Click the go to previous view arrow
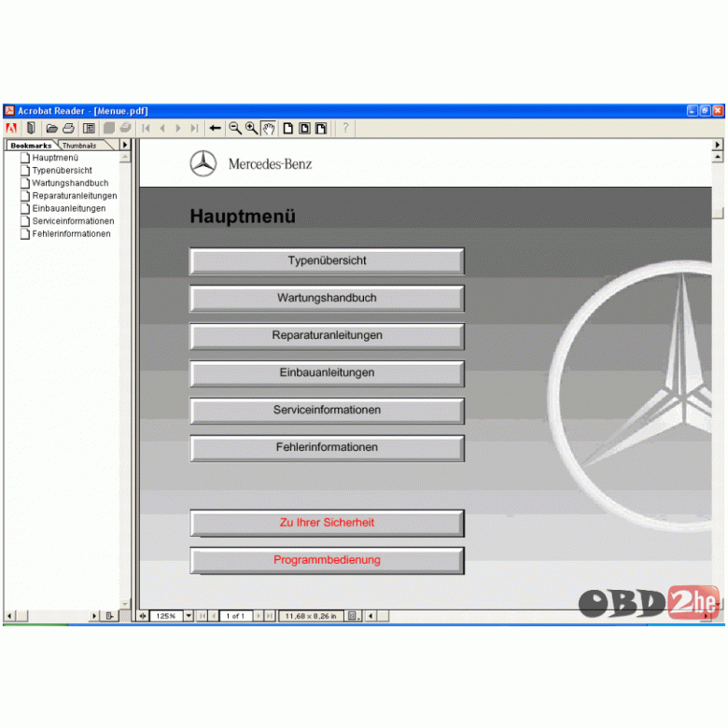The image size is (728, 728). 215,128
